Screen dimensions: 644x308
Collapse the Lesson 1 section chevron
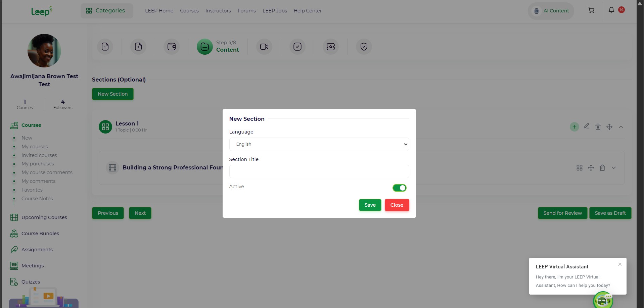point(620,127)
